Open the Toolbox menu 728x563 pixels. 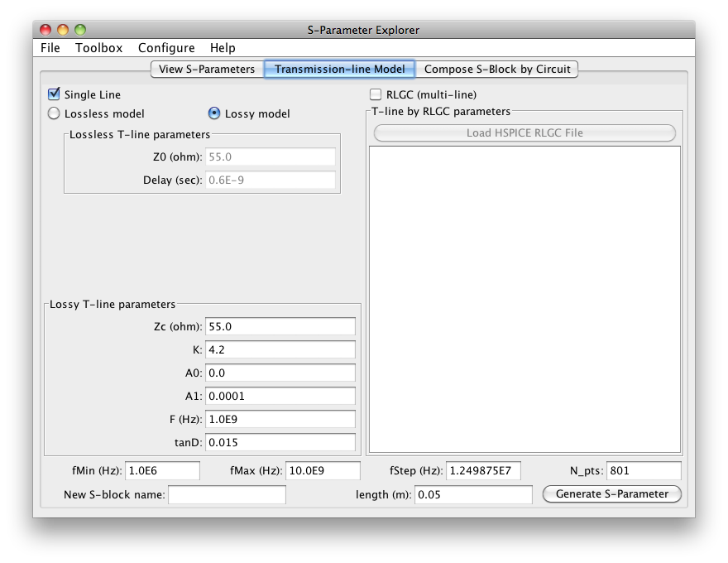pos(98,48)
